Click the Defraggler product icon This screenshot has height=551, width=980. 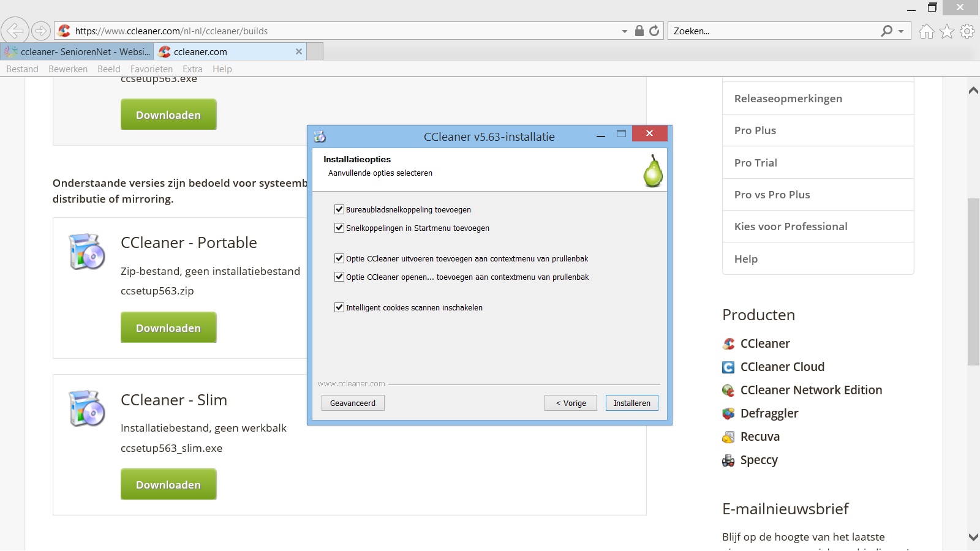728,414
